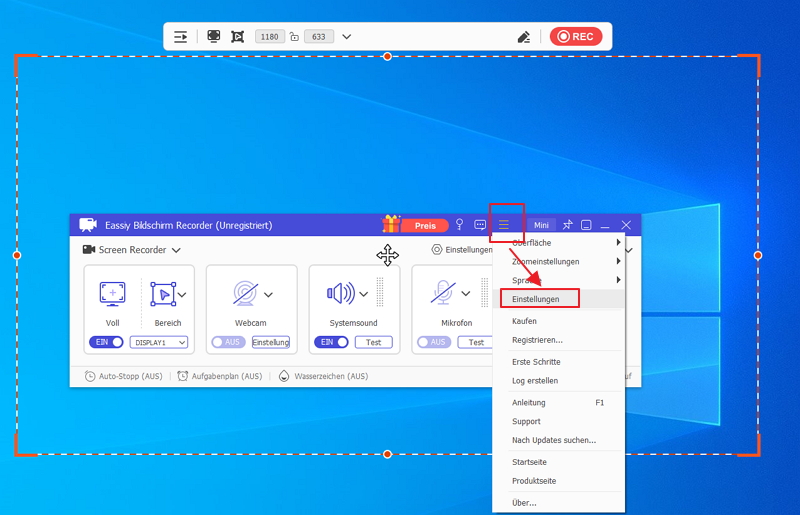800x515 pixels.
Task: Choose Nach Updates suchen... menu entry
Action: pos(553,440)
